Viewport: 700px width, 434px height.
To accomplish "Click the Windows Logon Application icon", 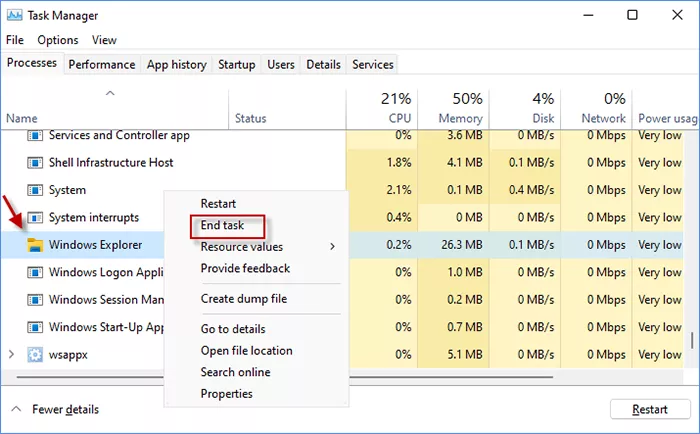I will point(35,272).
